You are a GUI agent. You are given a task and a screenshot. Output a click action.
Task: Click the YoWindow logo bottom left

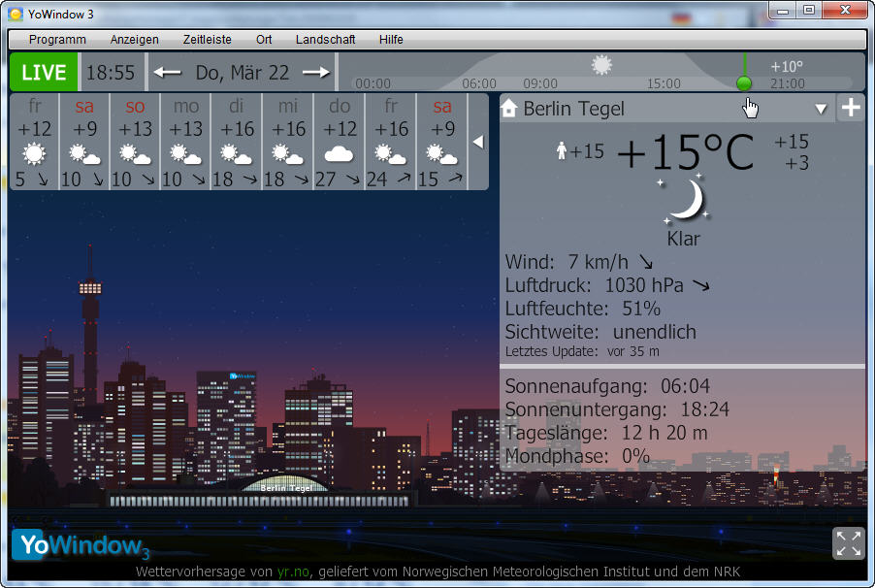point(81,545)
